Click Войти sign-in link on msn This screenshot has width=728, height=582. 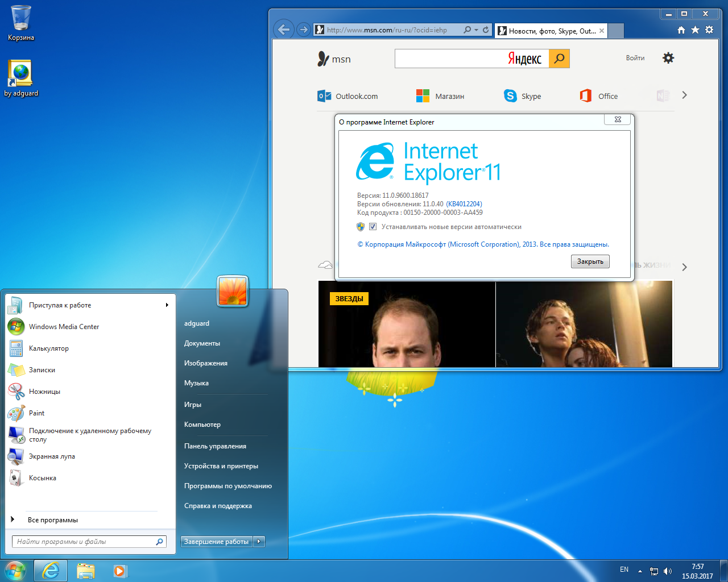[635, 58]
